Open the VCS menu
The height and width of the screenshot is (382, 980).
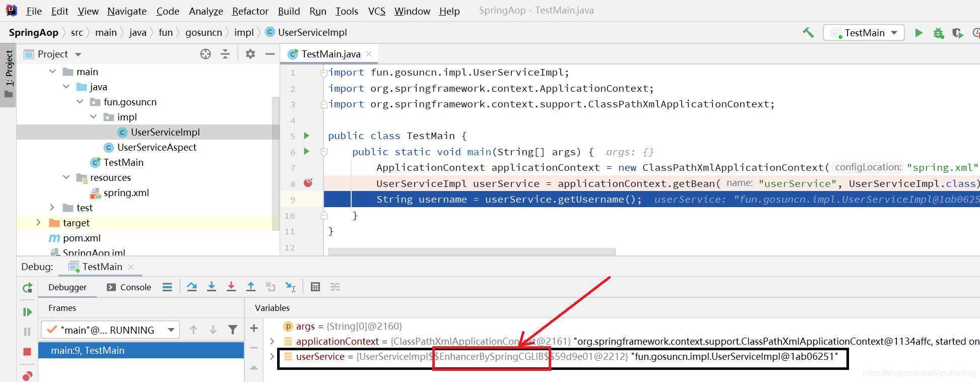point(376,11)
